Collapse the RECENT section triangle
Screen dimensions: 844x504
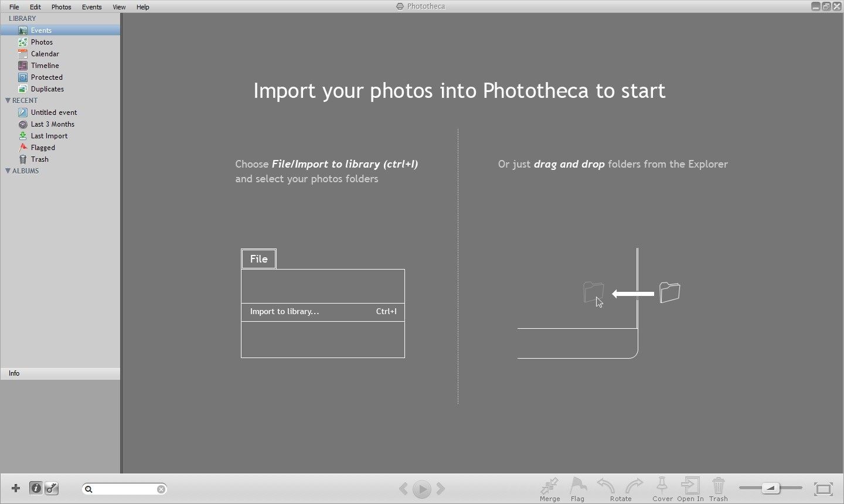point(8,101)
